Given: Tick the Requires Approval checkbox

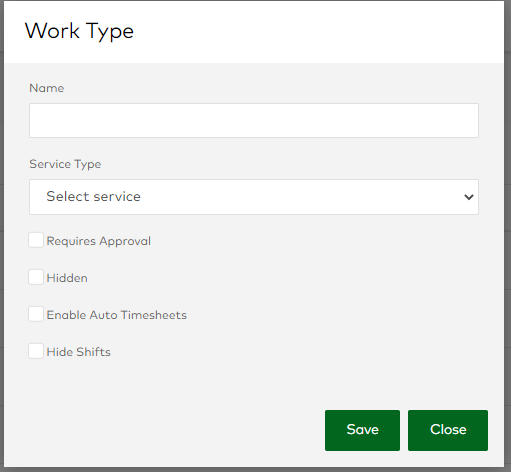Looking at the screenshot, I should tap(36, 240).
